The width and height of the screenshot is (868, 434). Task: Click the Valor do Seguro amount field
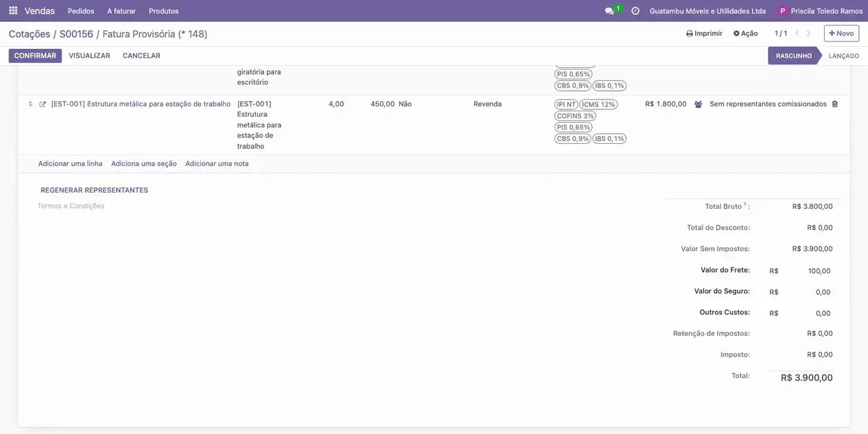coord(807,292)
